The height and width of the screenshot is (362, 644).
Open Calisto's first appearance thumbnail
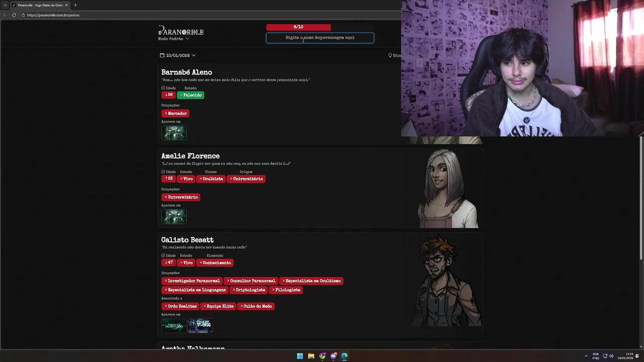174,326
